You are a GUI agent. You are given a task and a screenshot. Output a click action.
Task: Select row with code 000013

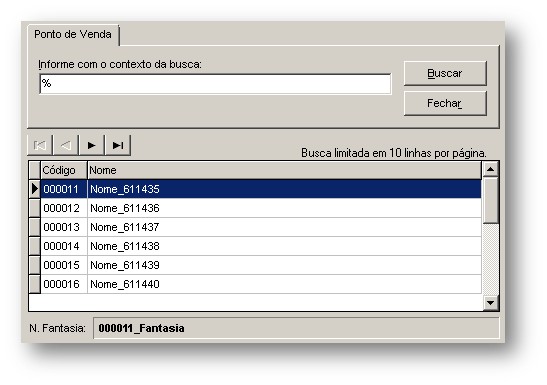[261, 227]
